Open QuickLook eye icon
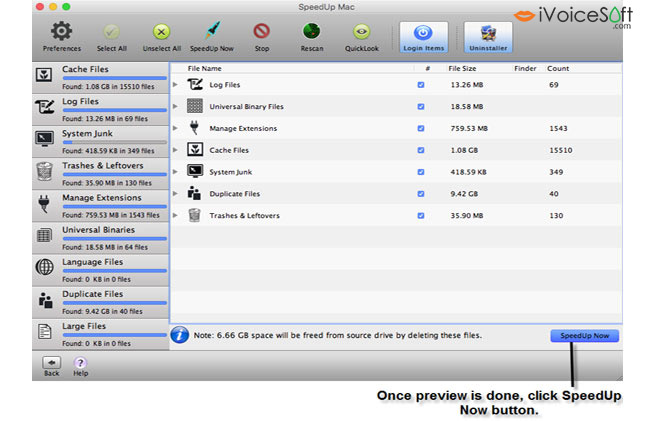The height and width of the screenshot is (421, 645). (x=362, y=32)
